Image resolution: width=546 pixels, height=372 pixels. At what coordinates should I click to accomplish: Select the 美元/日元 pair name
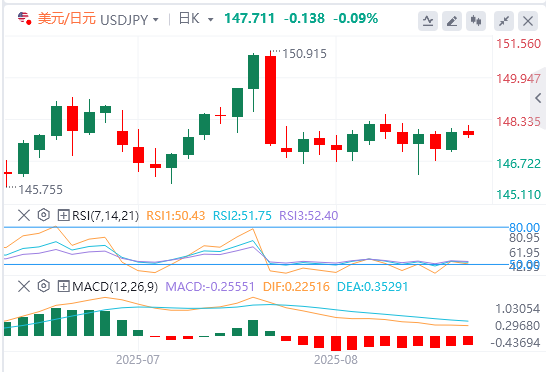[67, 18]
